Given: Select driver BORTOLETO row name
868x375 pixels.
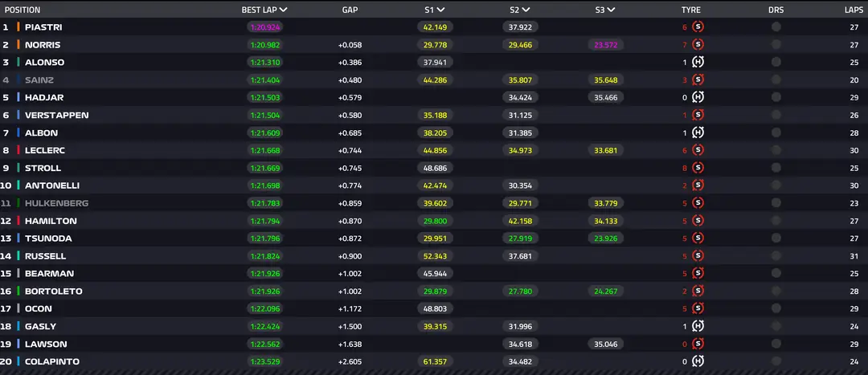Looking at the screenshot, I should tap(52, 291).
